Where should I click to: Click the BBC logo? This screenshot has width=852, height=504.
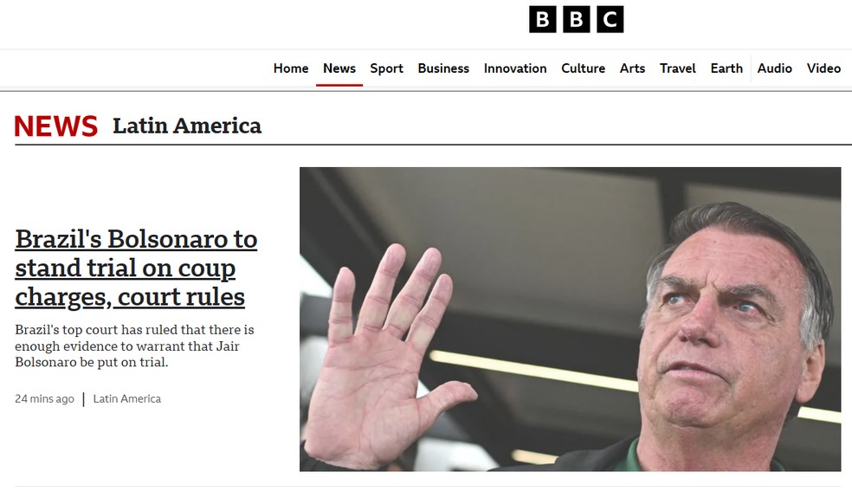[x=576, y=20]
